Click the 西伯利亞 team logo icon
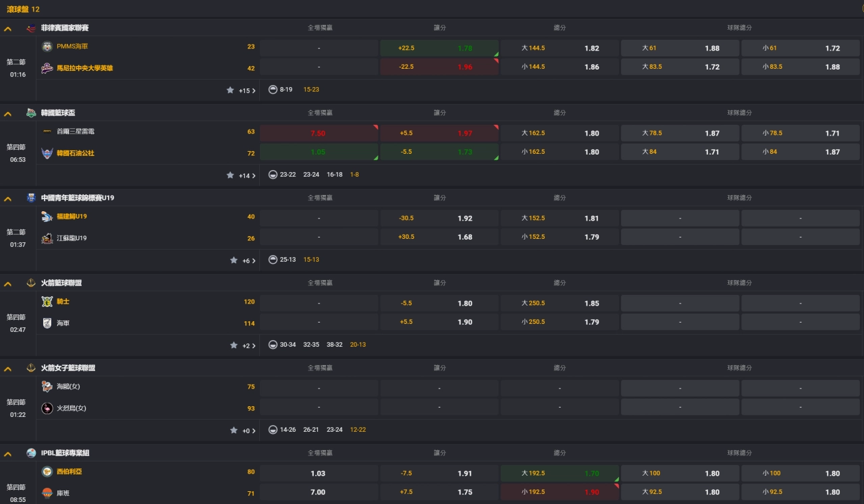The image size is (864, 504). pyautogui.click(x=47, y=472)
